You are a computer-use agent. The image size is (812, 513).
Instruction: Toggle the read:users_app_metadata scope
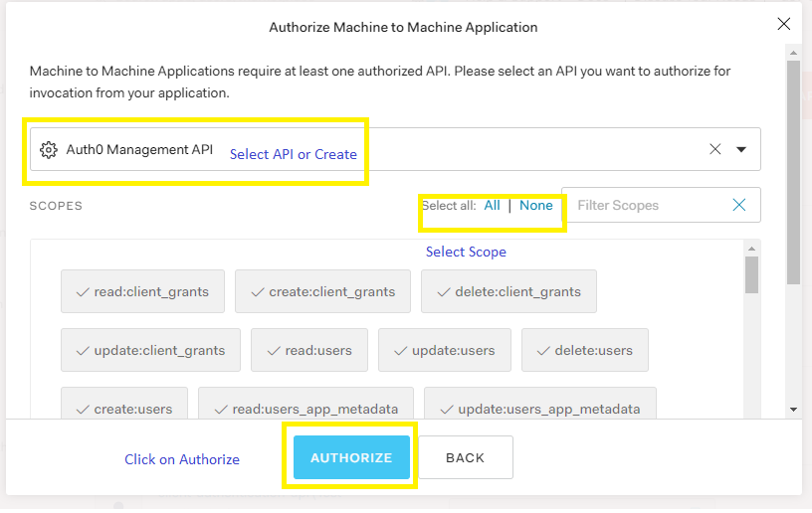point(305,409)
